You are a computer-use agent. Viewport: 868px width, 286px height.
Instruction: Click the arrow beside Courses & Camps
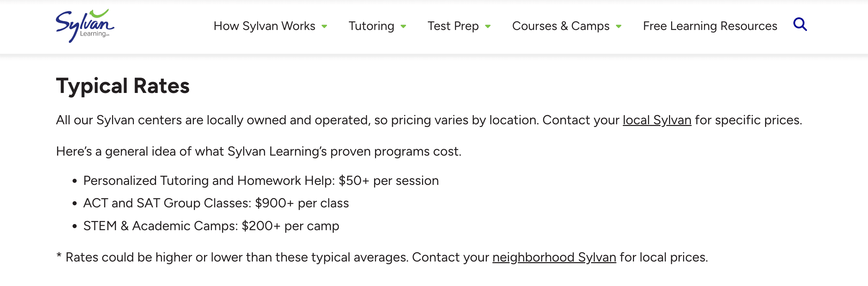click(x=619, y=26)
